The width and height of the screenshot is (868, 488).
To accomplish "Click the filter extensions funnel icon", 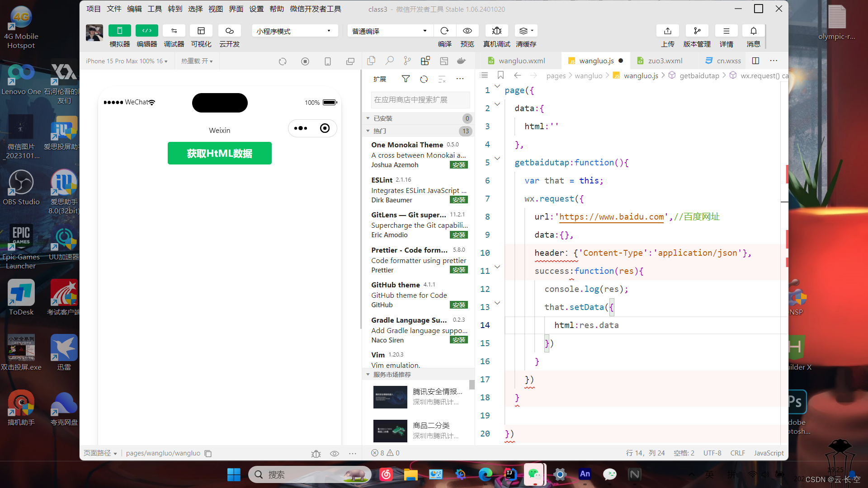I will point(406,79).
